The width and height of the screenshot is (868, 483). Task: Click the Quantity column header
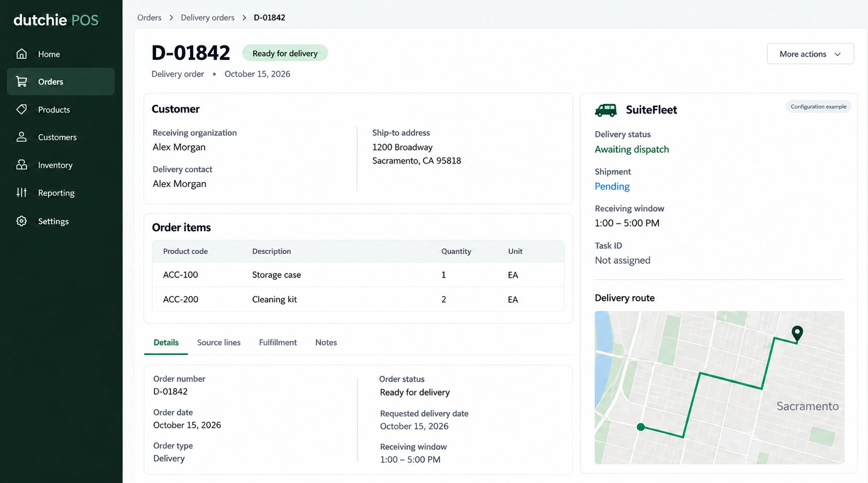(456, 251)
